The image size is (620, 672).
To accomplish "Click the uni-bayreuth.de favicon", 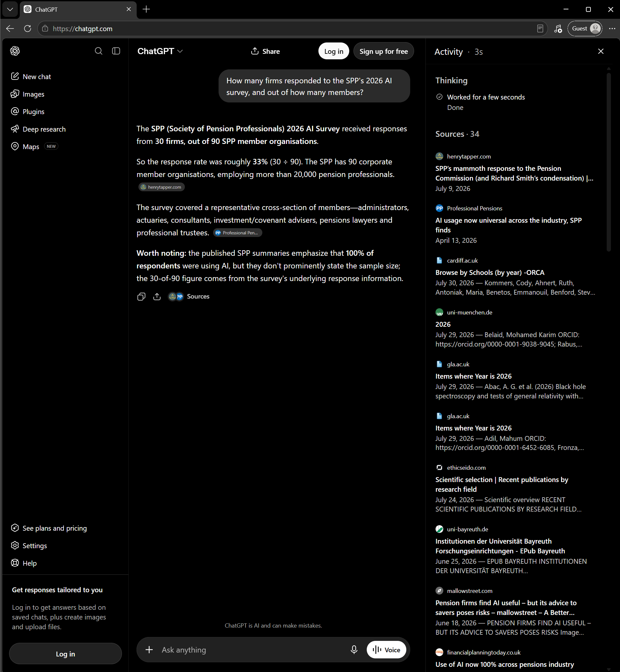I will pyautogui.click(x=439, y=529).
